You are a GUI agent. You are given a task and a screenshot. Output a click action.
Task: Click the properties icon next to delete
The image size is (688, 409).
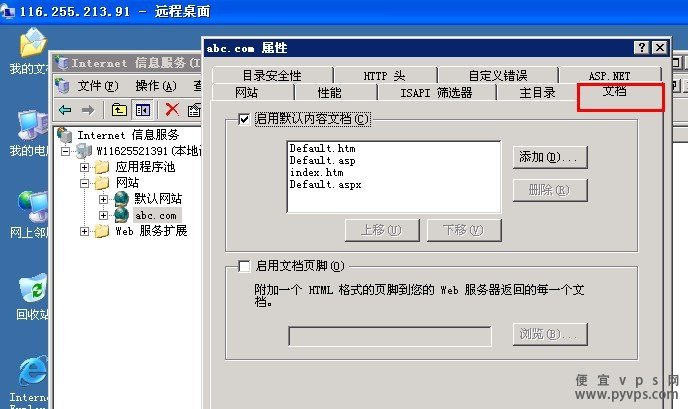click(x=194, y=110)
